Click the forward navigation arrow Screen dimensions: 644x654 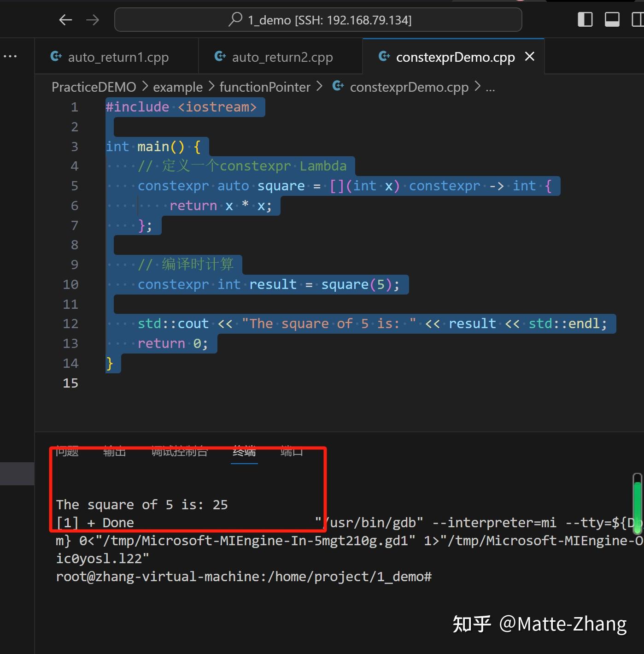tap(93, 19)
